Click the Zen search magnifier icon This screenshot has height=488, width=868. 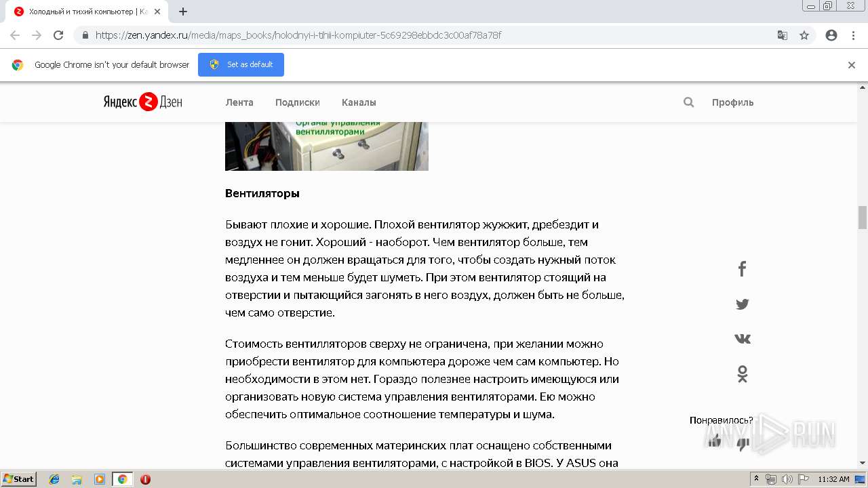[689, 102]
